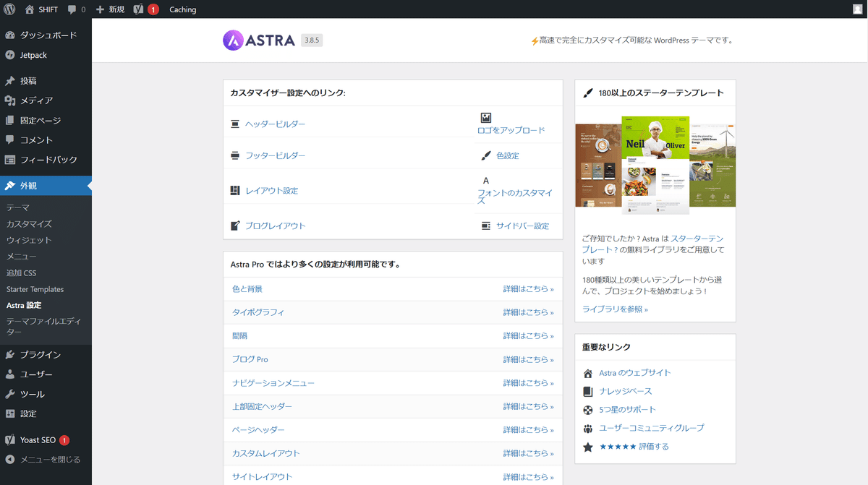Open Starter Templates submenu item
Image resolution: width=868 pixels, height=485 pixels.
[x=35, y=289]
